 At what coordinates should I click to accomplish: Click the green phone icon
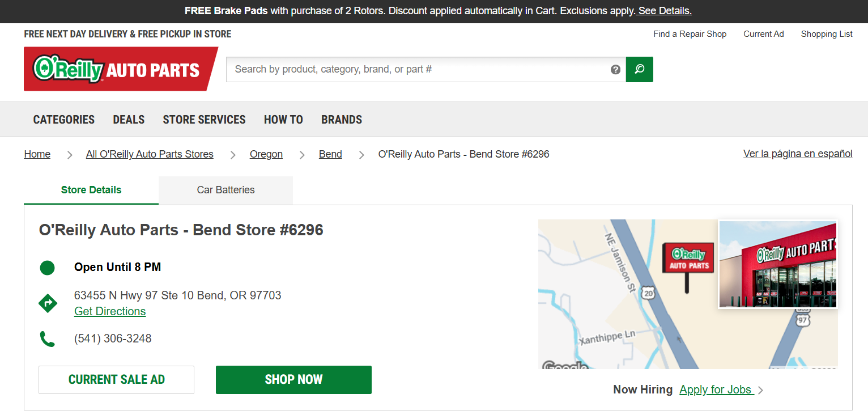click(48, 339)
